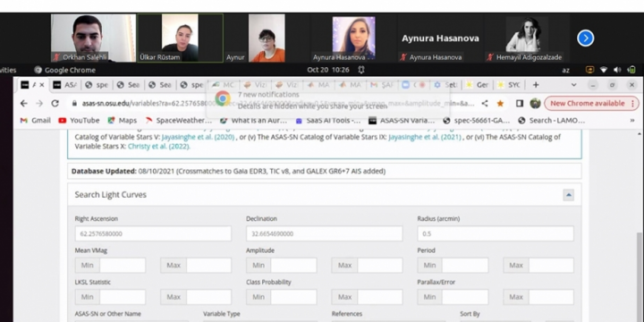Open the 'az' keyboard layout selector

[x=565, y=71]
